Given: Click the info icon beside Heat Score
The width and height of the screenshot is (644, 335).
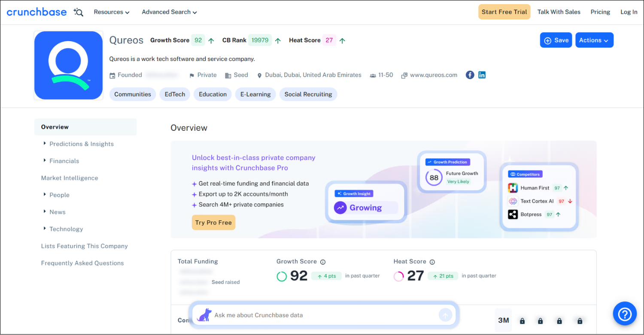Looking at the screenshot, I should [432, 262].
